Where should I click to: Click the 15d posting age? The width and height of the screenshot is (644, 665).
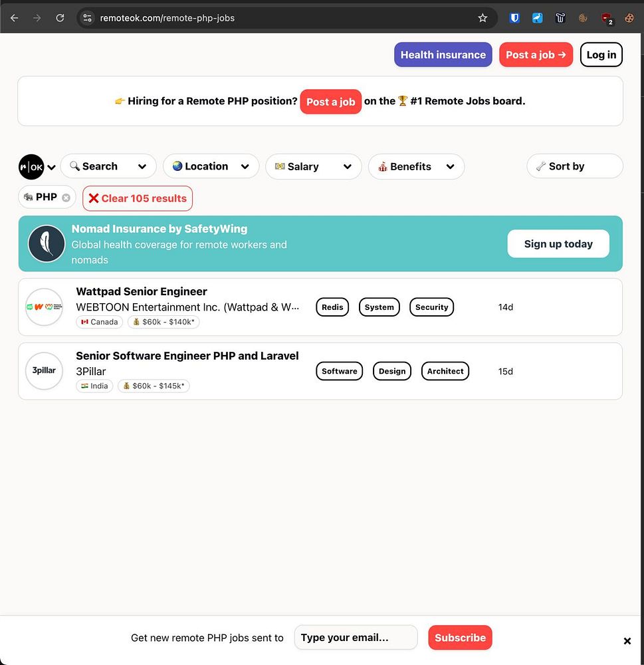(505, 372)
